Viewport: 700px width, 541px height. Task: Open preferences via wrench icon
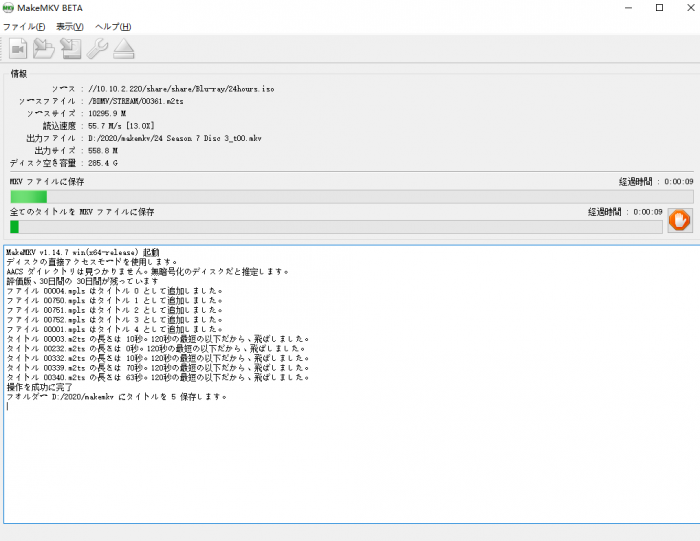click(97, 49)
